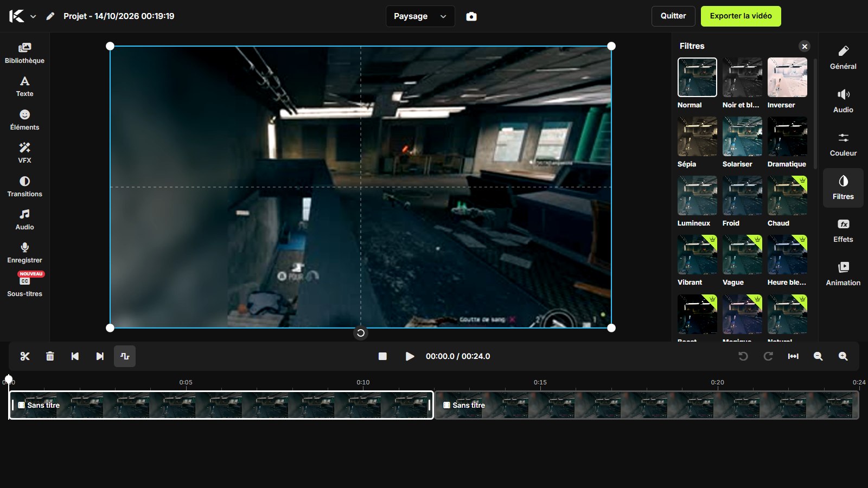Switch to the Couleur tab
Viewport: 868px width, 488px height.
(x=843, y=145)
